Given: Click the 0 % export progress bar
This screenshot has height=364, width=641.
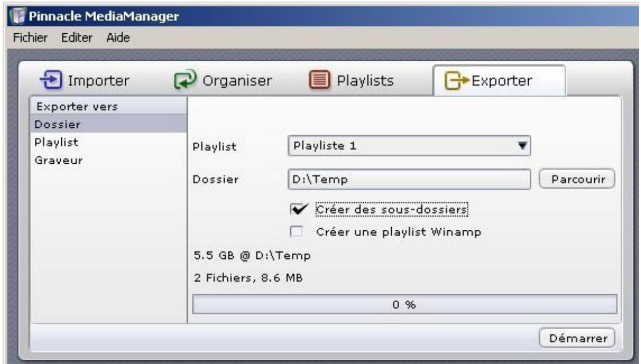Looking at the screenshot, I should (x=405, y=304).
